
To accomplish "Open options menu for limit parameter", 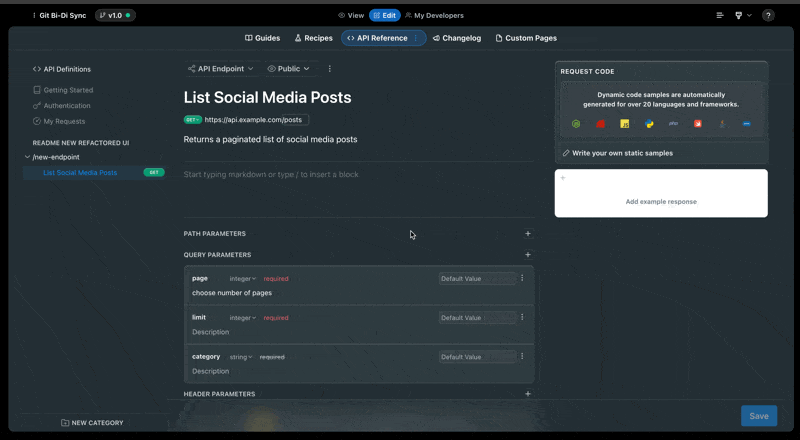I will 522,317.
